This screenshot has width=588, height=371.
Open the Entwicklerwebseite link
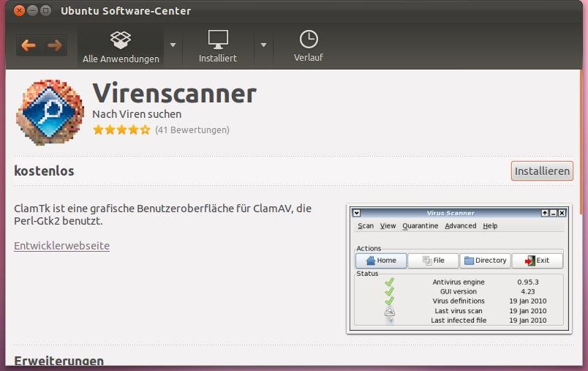[x=62, y=246]
